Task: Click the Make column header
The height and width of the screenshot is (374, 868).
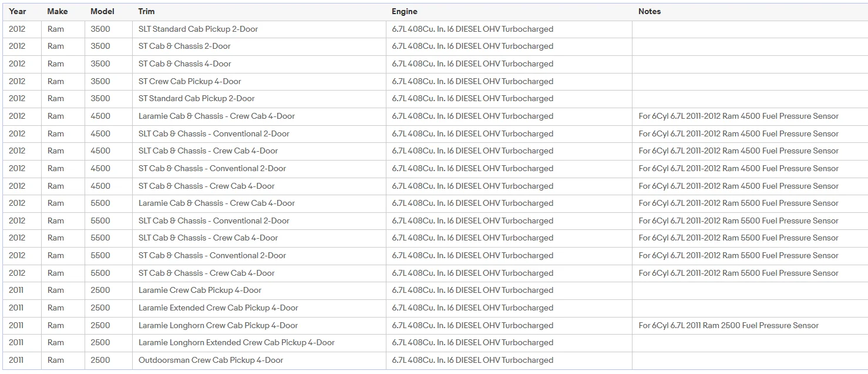Action: pyautogui.click(x=58, y=11)
